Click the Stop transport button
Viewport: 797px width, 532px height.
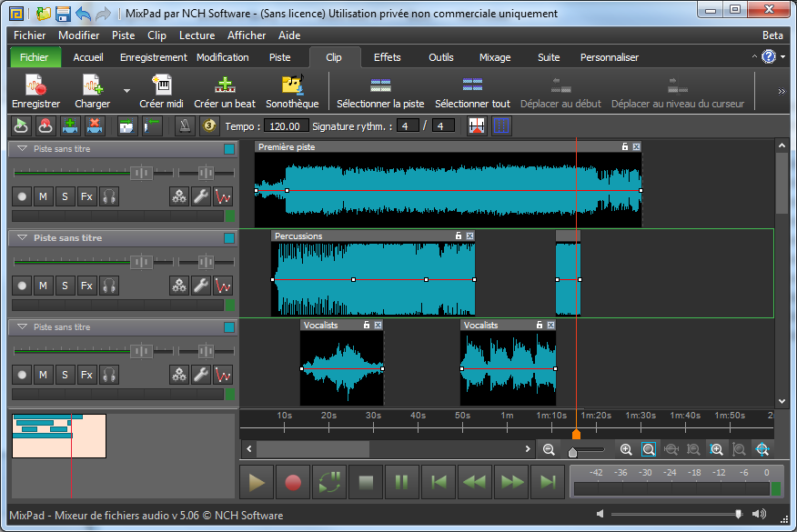pyautogui.click(x=366, y=482)
